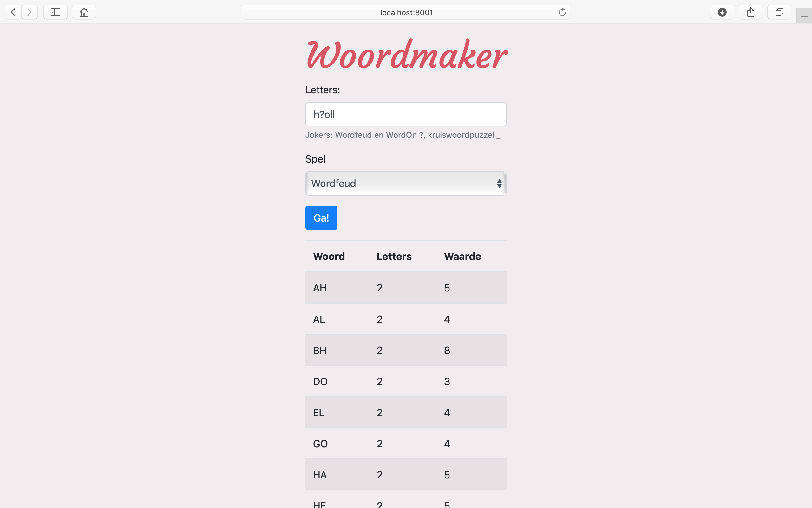Toggle the Safari sidebar icon
This screenshot has width=812, height=508.
coord(56,12)
